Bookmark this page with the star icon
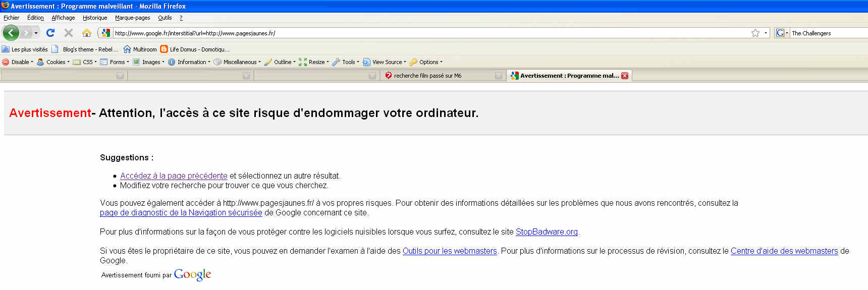Screen dimensions: 868x290 (755, 33)
